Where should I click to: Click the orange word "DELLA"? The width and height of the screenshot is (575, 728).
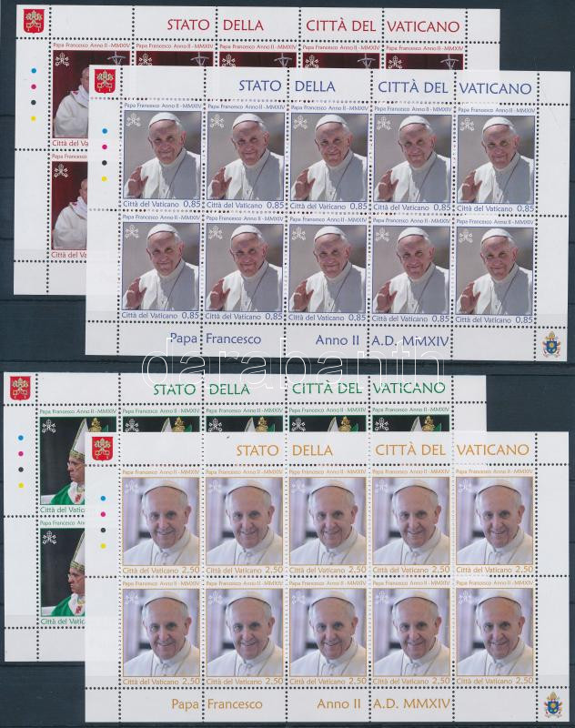312,450
